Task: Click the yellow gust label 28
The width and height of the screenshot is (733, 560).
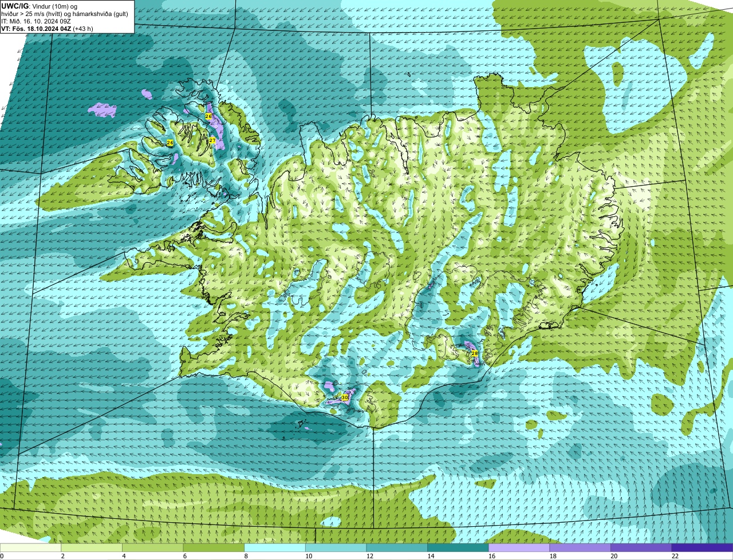Action: pos(474,354)
